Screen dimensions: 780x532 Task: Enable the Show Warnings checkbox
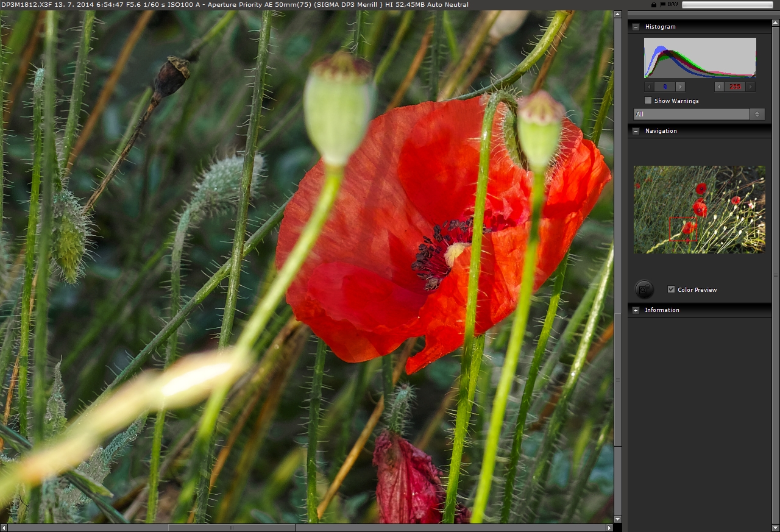tap(648, 101)
